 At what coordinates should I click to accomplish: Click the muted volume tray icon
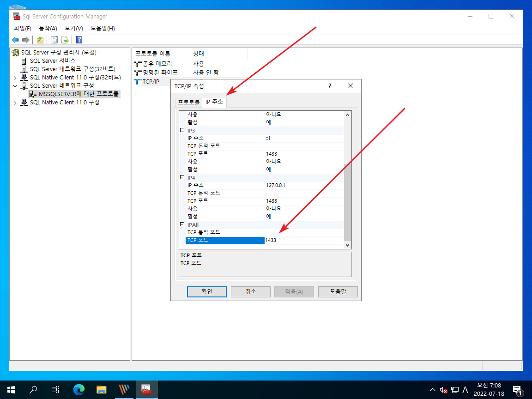tap(443, 390)
